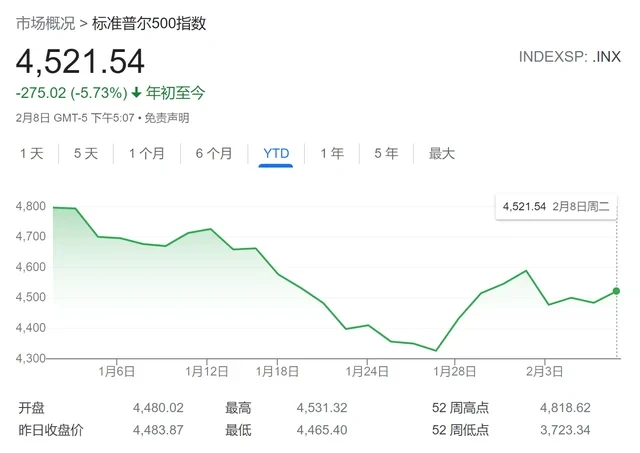Screen dimensions: 640x453
Task: Click the 1月6日 date on x-axis
Action: click(x=118, y=370)
